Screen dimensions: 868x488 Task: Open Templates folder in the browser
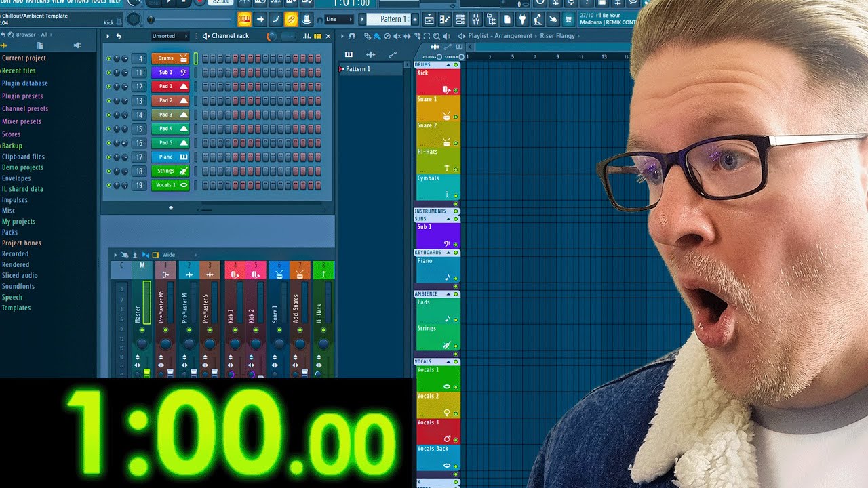pyautogui.click(x=16, y=308)
